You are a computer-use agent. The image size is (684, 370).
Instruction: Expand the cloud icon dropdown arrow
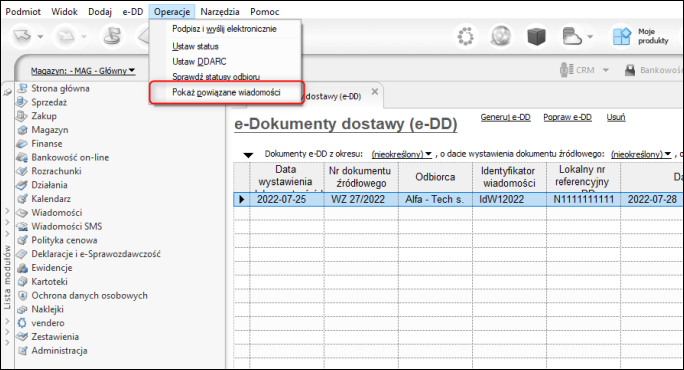click(590, 37)
